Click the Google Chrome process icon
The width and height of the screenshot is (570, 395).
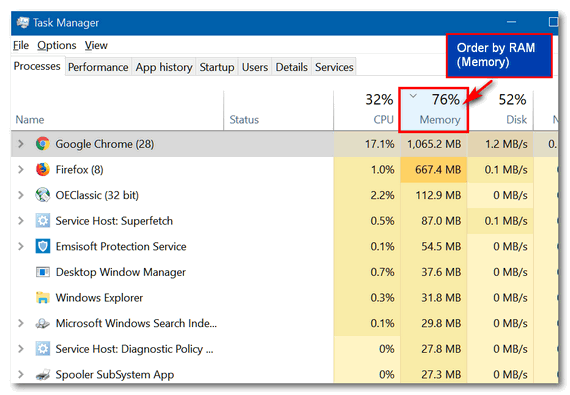tap(43, 144)
